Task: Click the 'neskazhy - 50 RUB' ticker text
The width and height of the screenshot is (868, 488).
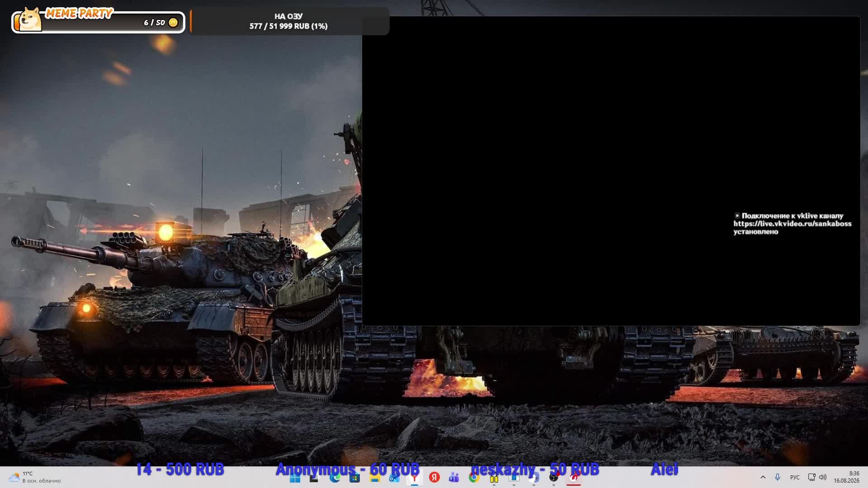Action: coord(535,469)
